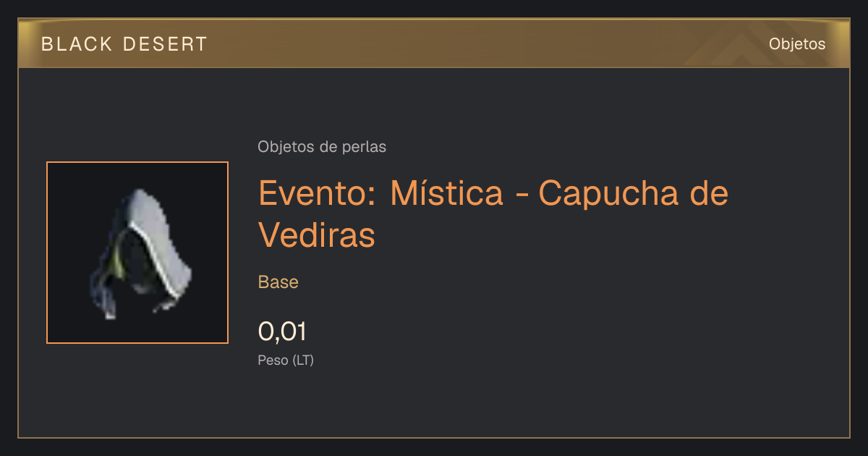Open the BLACK DESERT home logo

pos(124,44)
